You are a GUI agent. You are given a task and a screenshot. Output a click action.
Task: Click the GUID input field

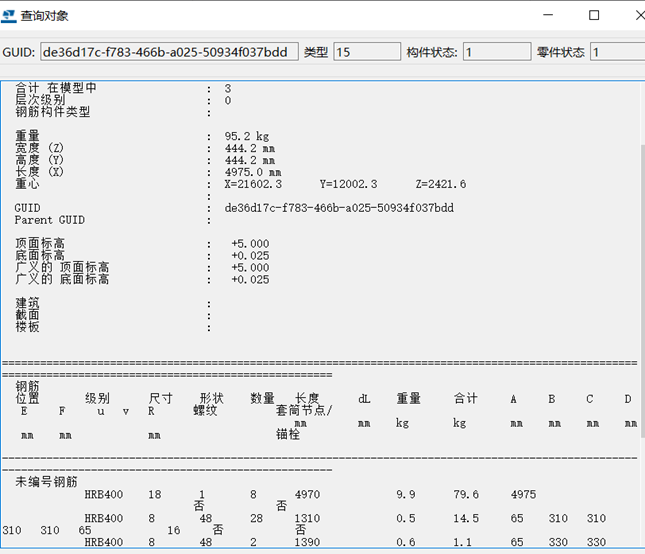point(169,52)
